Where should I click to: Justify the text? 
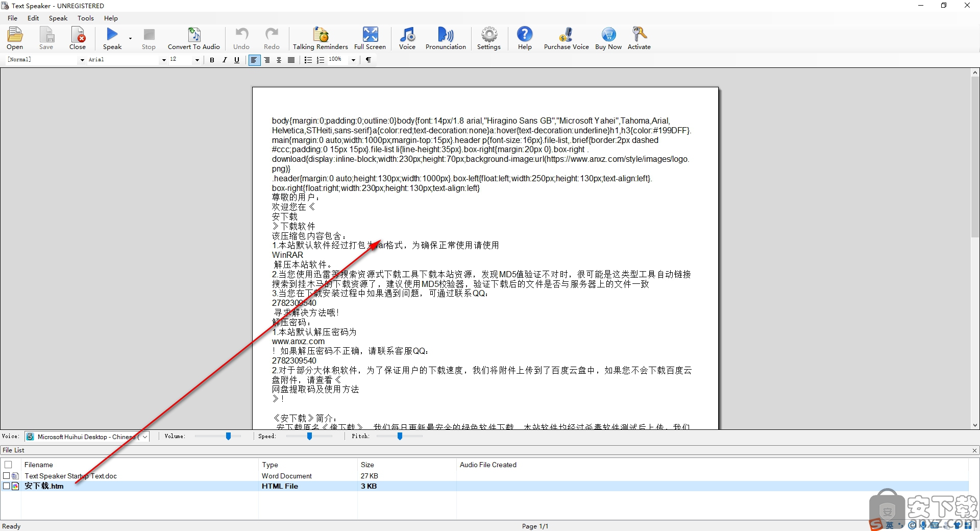click(291, 60)
